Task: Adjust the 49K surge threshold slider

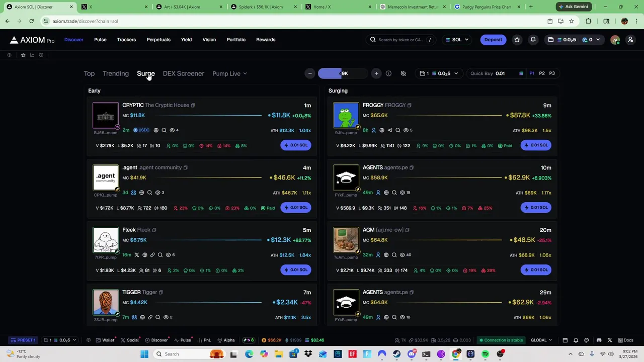Action: pyautogui.click(x=343, y=73)
